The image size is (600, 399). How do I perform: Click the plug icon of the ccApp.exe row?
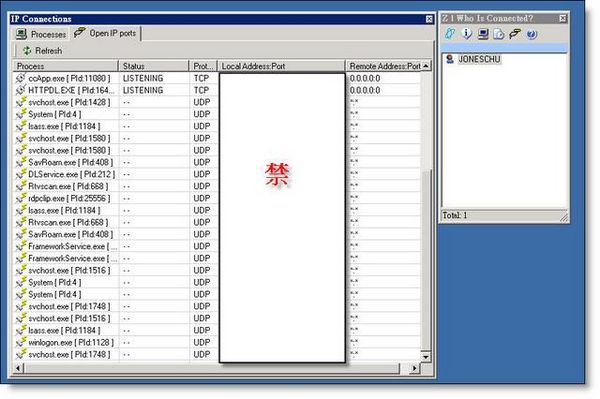[21, 78]
